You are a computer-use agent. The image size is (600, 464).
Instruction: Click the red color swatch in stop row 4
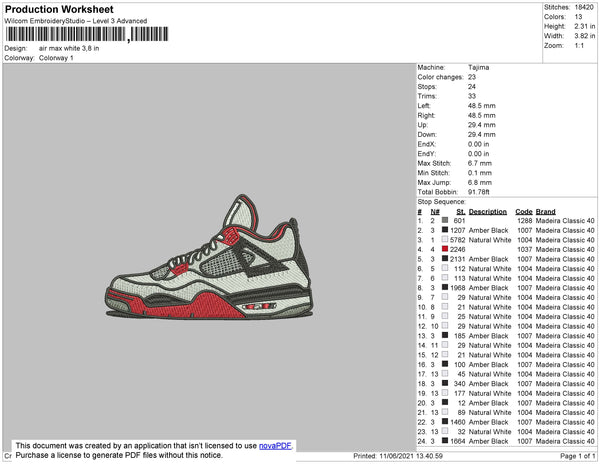[445, 249]
